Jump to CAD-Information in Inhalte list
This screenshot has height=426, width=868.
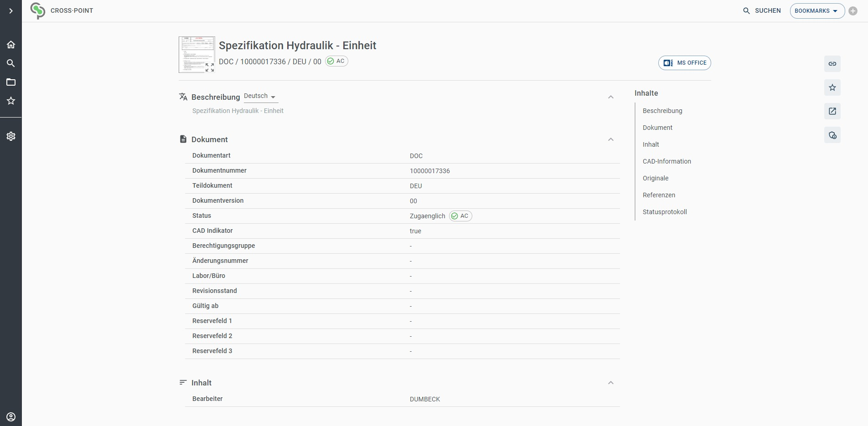(667, 161)
